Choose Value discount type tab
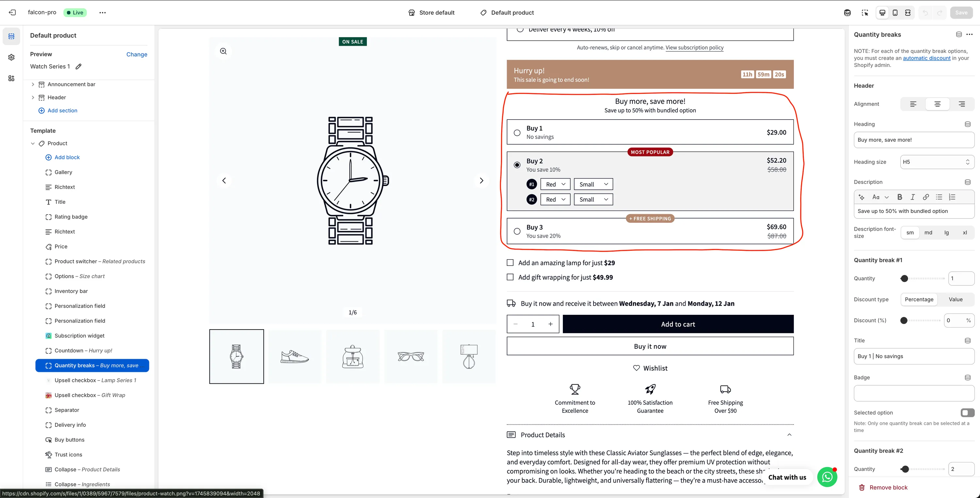Screen dimensions: 980x498 (x=955, y=299)
